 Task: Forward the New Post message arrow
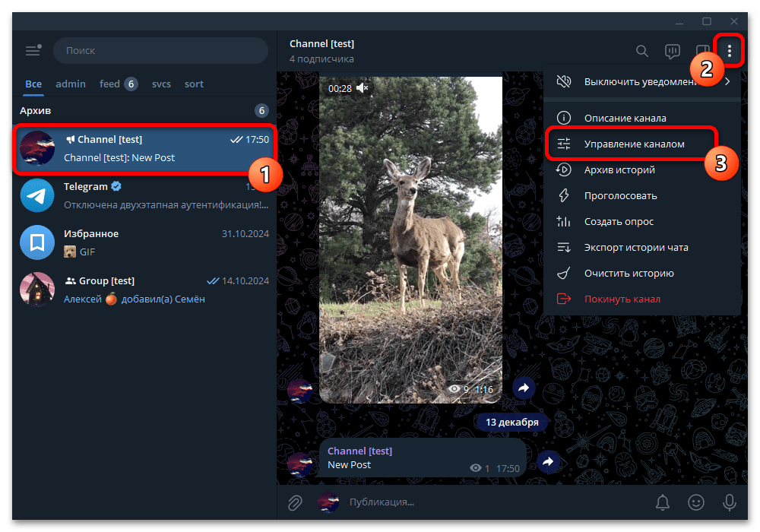[x=548, y=461]
